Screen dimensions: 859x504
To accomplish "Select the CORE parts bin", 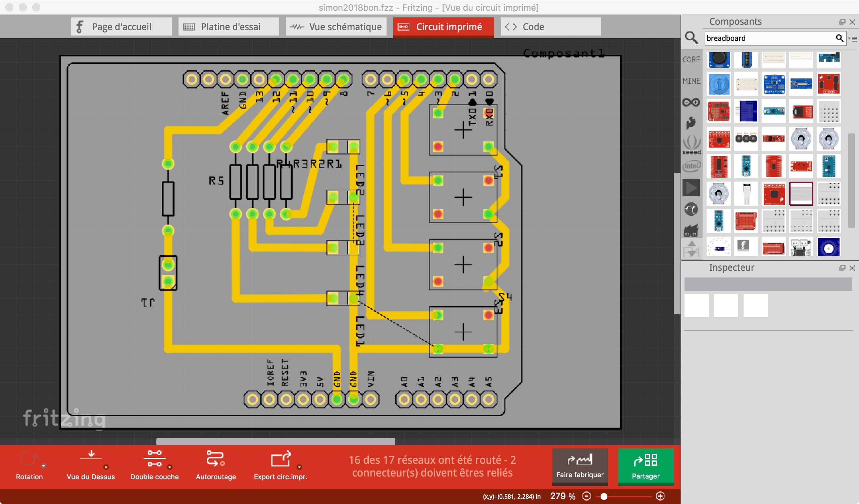I will click(x=691, y=60).
